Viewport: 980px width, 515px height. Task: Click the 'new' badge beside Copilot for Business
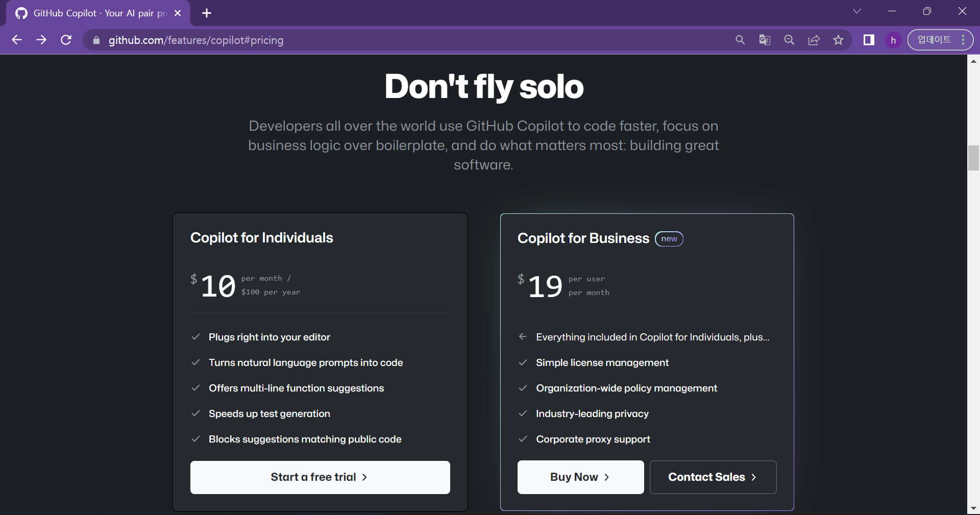669,239
